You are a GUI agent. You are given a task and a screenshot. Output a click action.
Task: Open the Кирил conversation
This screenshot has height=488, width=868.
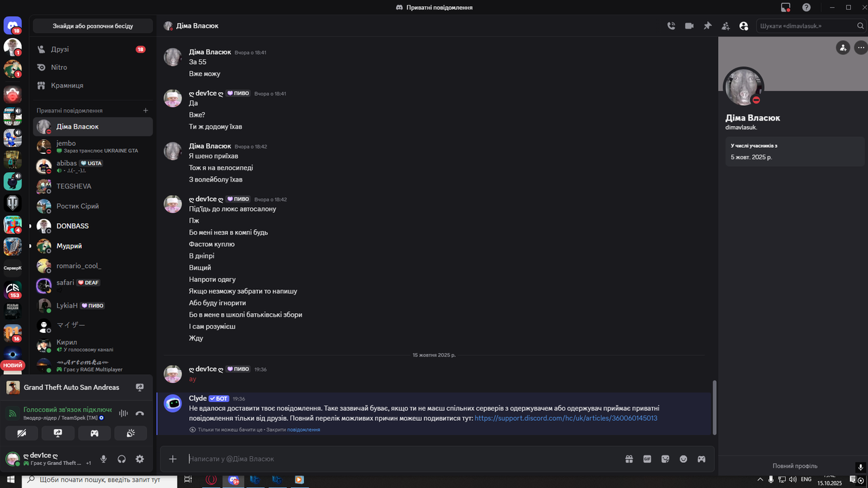[93, 346]
